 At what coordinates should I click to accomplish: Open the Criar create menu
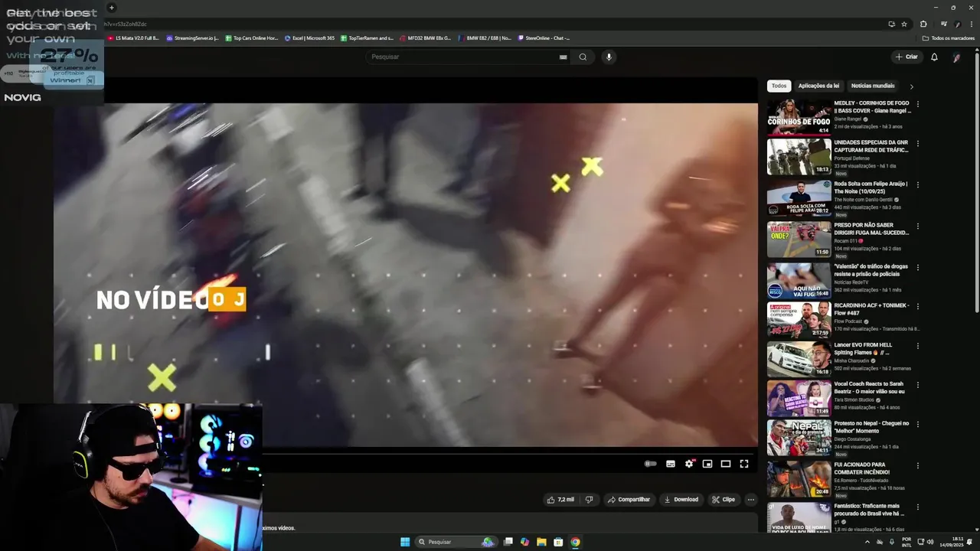coord(906,57)
